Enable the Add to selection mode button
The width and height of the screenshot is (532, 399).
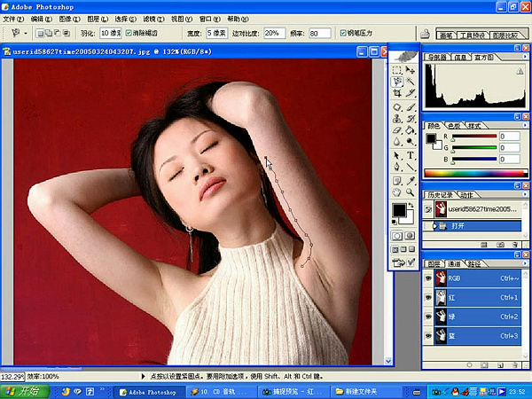tap(49, 34)
